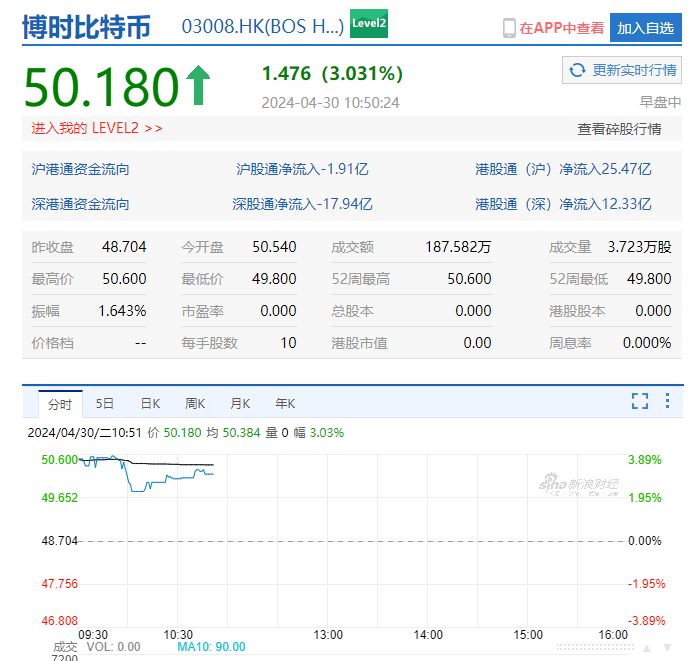This screenshot has height=661, width=696.
Task: Open the 周K weekly candlestick tab
Action: (195, 403)
